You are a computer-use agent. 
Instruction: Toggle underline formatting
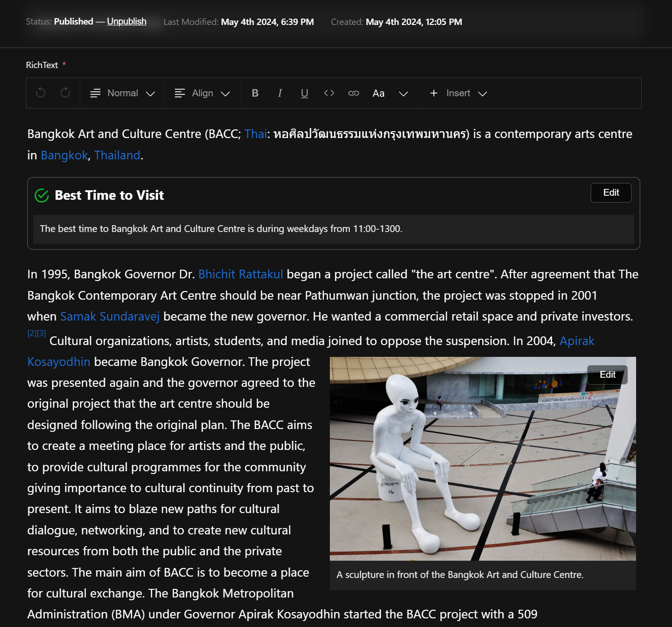tap(304, 93)
